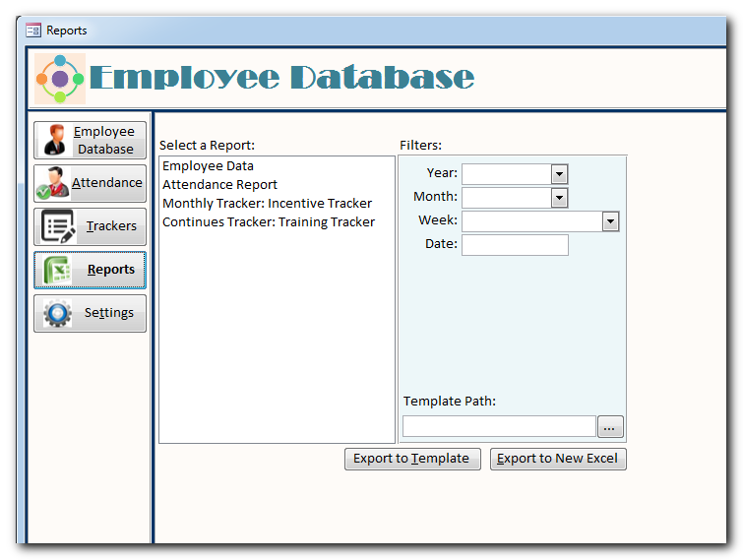Click the Settings gear icon
The width and height of the screenshot is (743, 560).
(57, 313)
